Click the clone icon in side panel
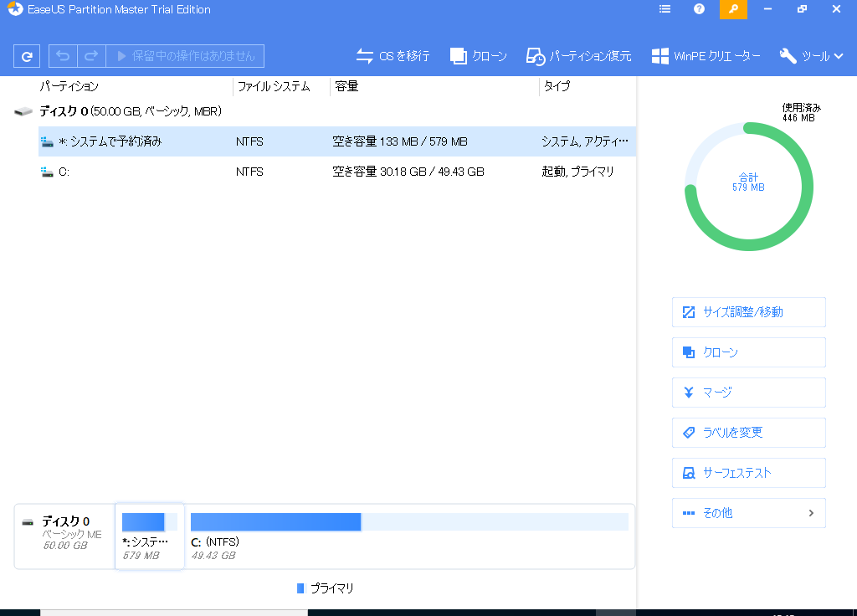857x616 pixels. coord(689,352)
